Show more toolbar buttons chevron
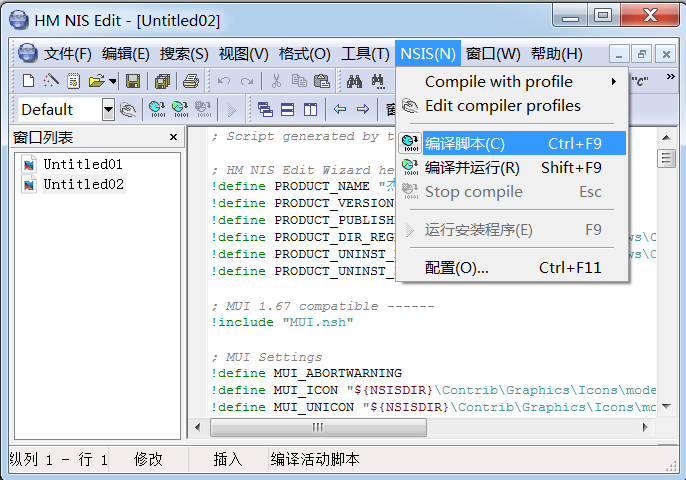 (x=670, y=77)
